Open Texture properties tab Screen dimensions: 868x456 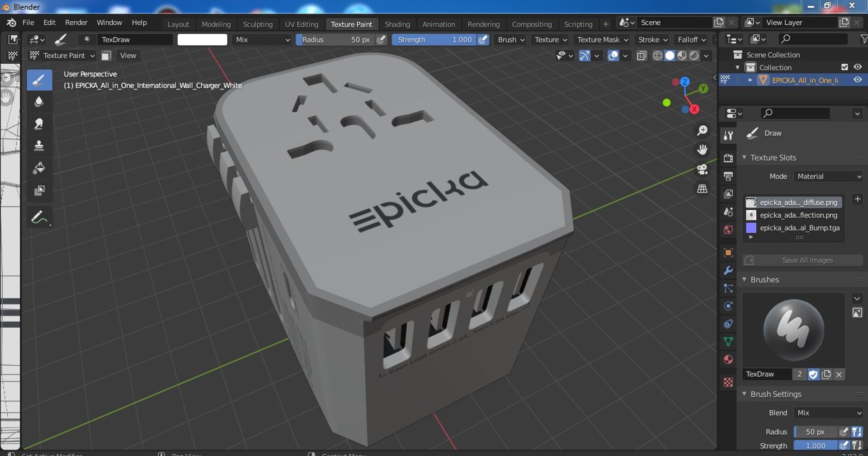[x=728, y=382]
